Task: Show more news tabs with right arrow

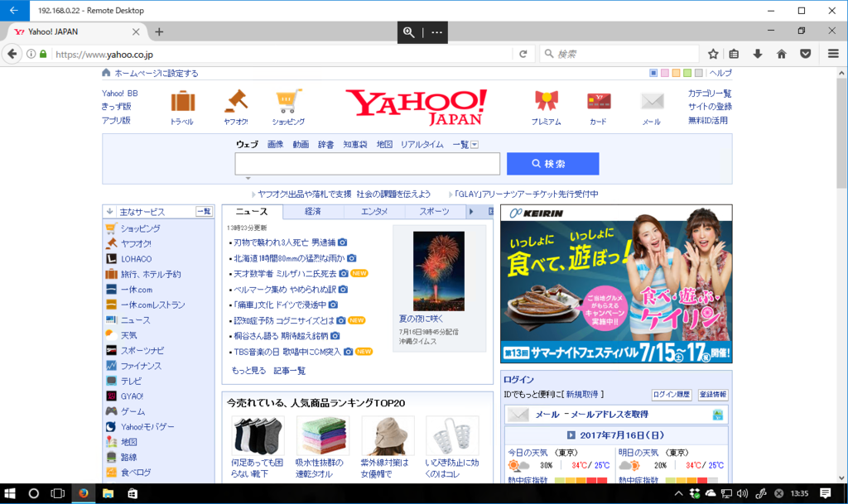Action: [471, 212]
